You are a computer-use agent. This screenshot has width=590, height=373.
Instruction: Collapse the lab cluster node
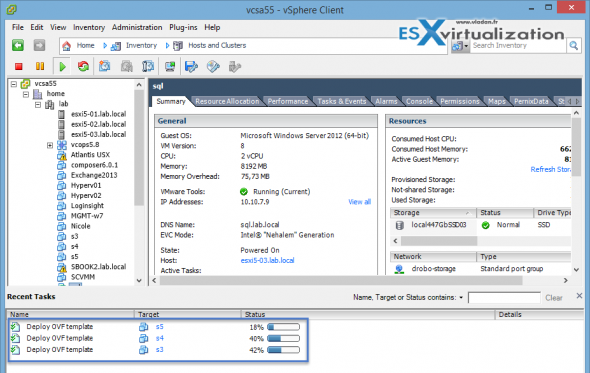[x=38, y=104]
